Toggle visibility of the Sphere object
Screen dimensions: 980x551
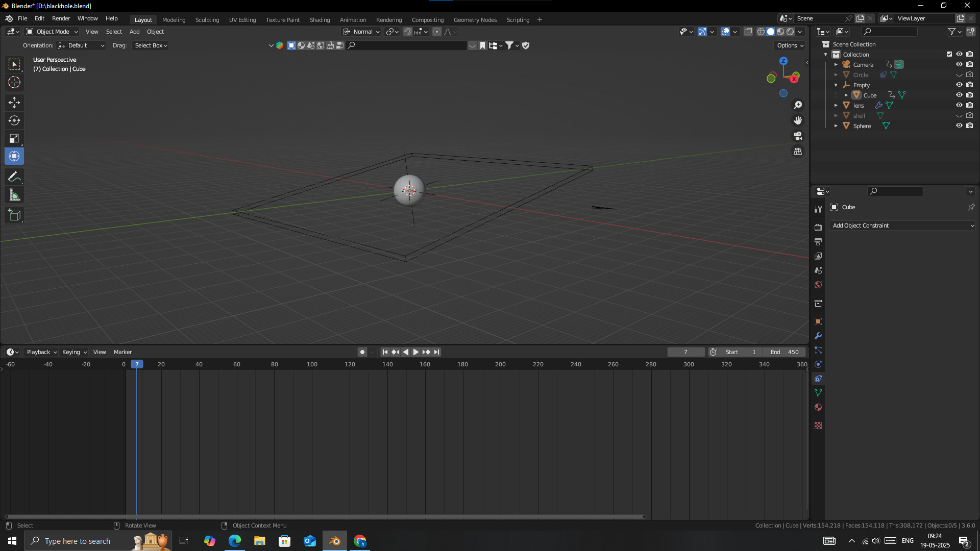pos(959,126)
